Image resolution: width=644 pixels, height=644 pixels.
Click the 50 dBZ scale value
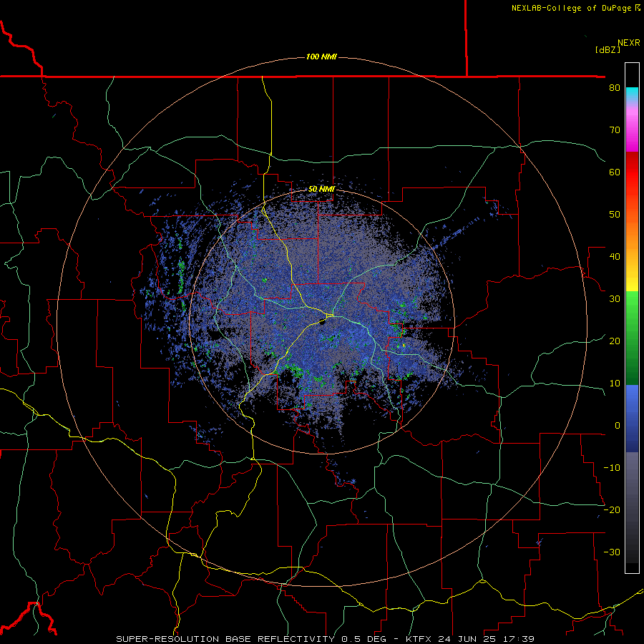615,215
